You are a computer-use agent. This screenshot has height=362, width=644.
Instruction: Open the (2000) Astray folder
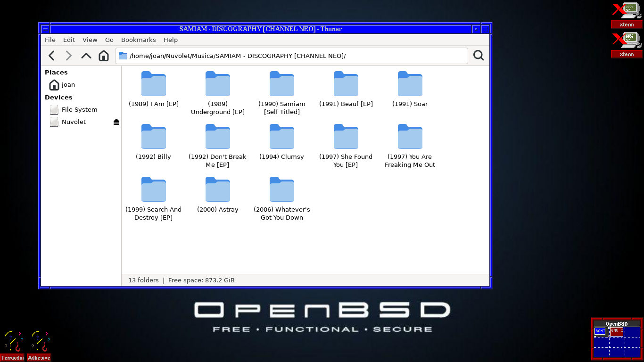click(x=217, y=189)
